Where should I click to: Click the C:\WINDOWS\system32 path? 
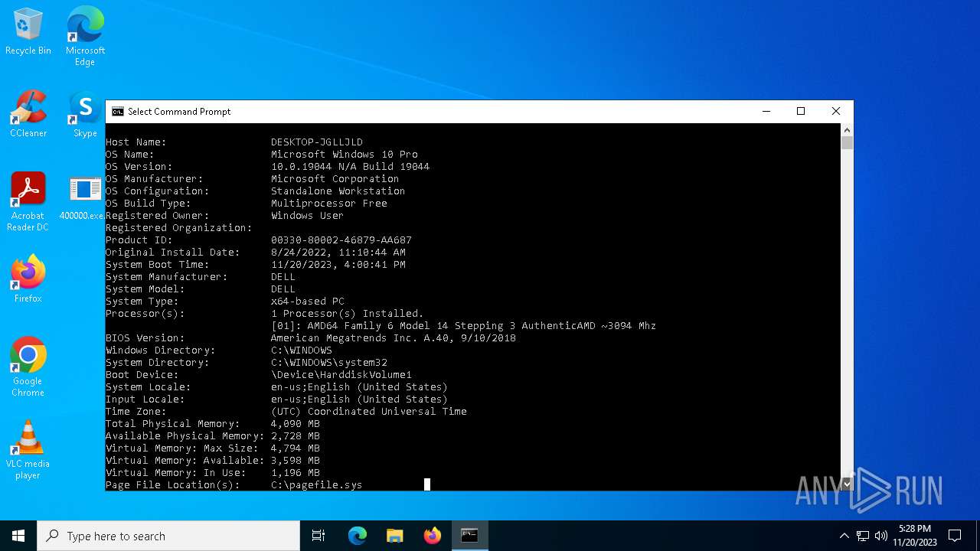329,363
